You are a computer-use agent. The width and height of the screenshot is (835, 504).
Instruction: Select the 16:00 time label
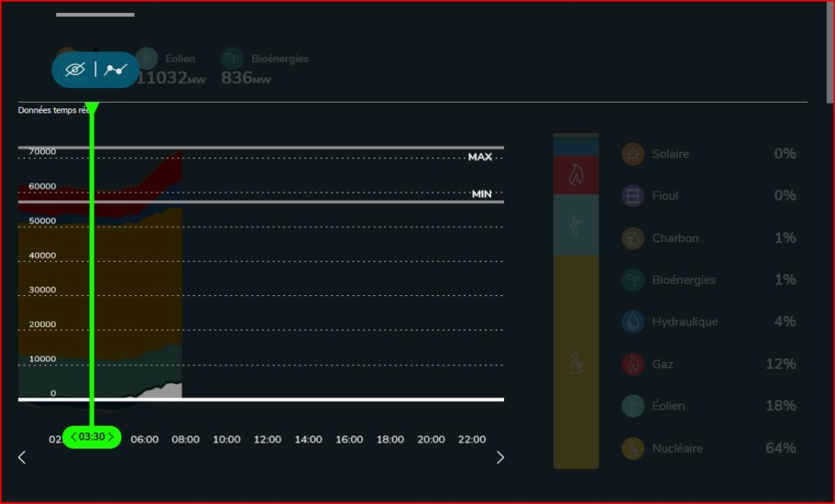[x=349, y=440]
